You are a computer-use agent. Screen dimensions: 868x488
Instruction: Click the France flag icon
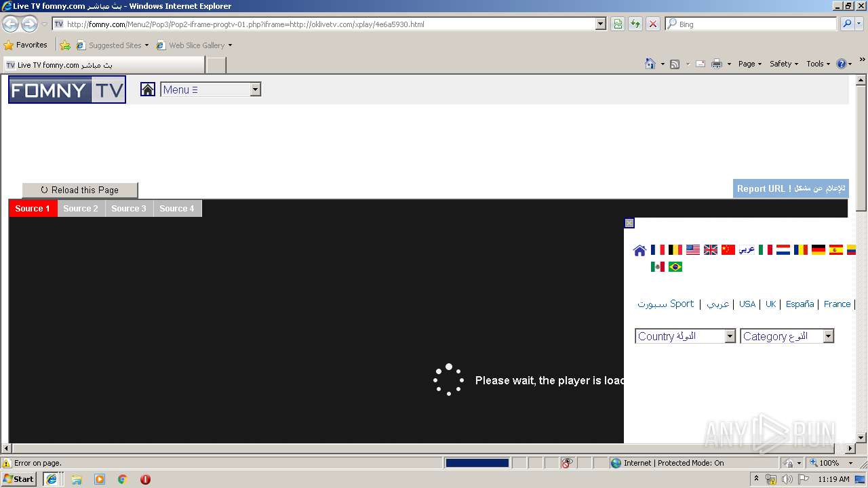coord(657,250)
